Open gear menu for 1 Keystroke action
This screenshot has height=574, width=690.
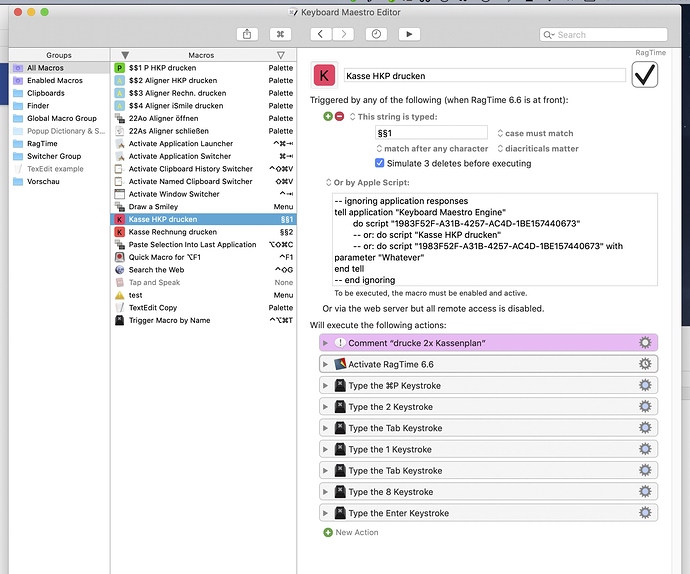pos(645,449)
